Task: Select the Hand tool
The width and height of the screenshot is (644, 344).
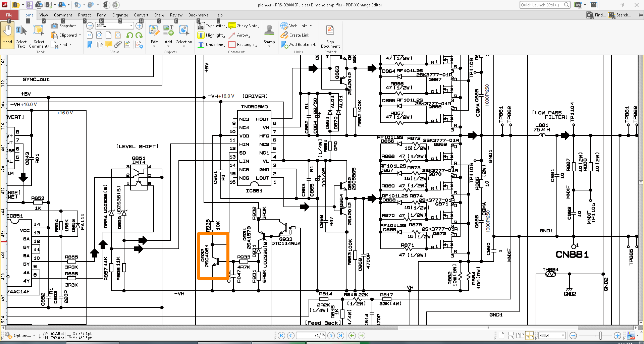Action: tap(7, 35)
